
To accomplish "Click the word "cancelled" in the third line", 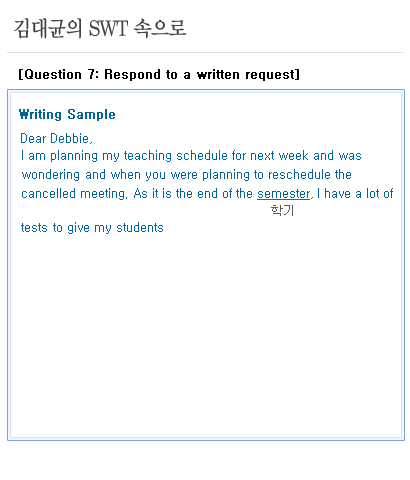I will pyautogui.click(x=48, y=194).
